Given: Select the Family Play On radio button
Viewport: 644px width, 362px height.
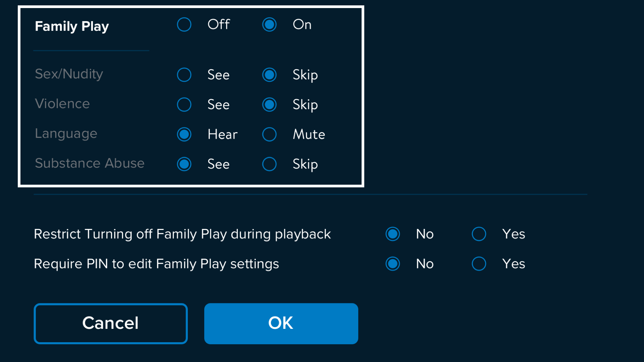Looking at the screenshot, I should [x=269, y=24].
